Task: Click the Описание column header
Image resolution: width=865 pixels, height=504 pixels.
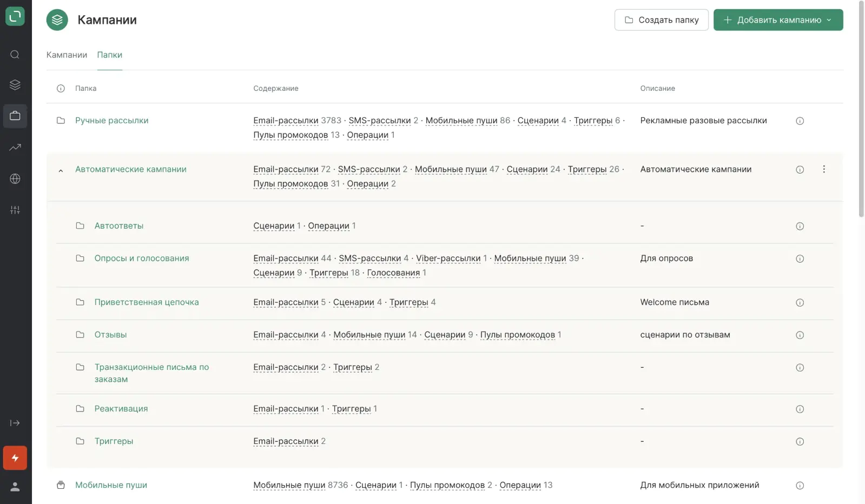Action: 657,88
